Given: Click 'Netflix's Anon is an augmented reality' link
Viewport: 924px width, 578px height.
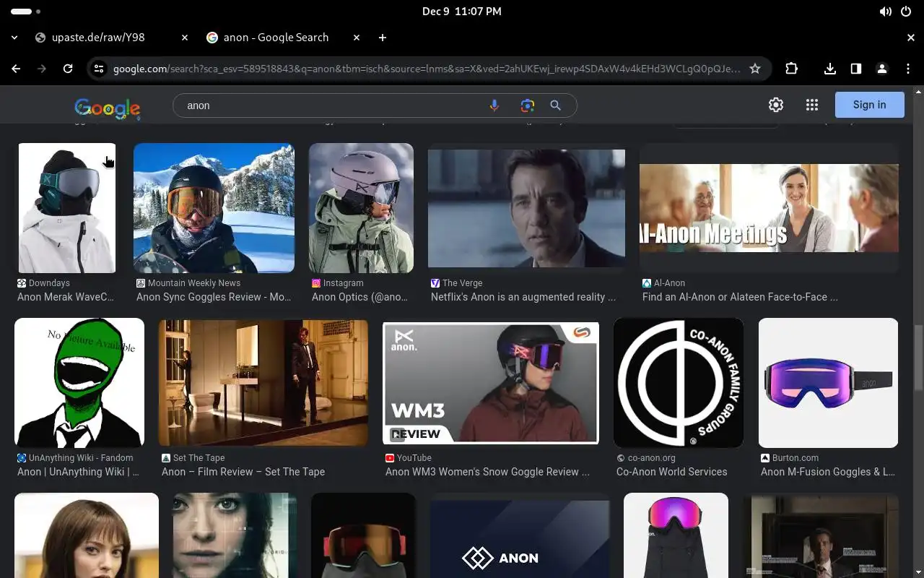Looking at the screenshot, I should pyautogui.click(x=523, y=297).
